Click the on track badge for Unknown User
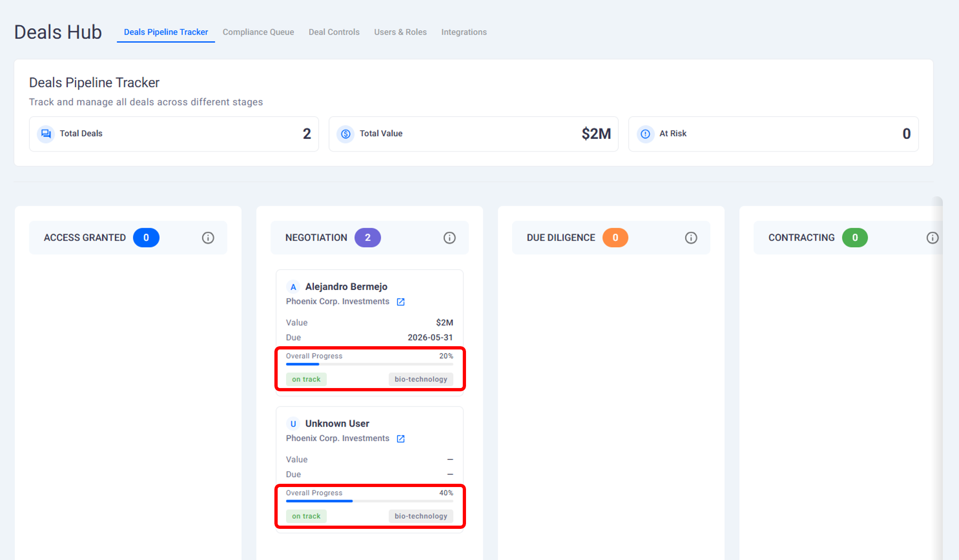Viewport: 959px width, 560px height. [306, 516]
